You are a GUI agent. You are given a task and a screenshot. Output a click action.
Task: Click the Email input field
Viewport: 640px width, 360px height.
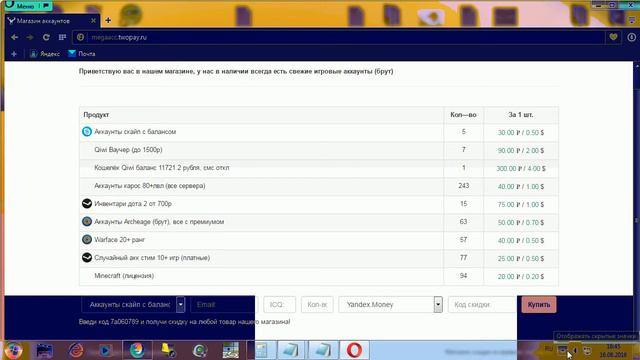tap(223, 304)
